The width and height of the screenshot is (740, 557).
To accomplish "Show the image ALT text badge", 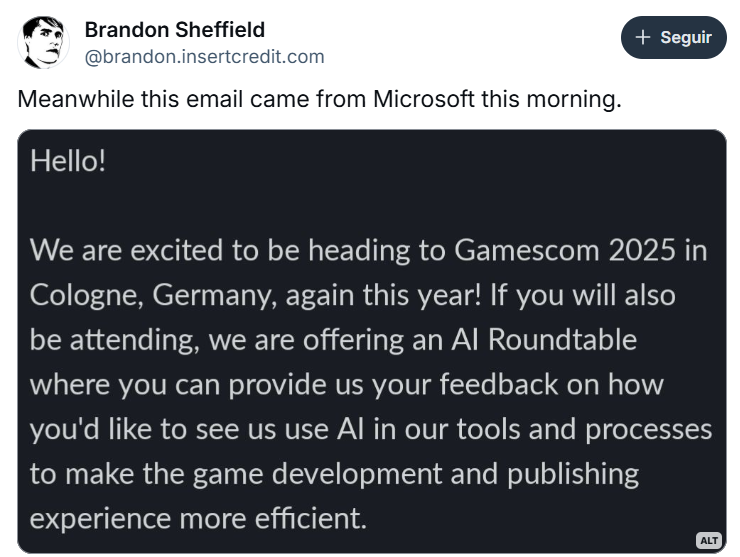I will pos(709,540).
